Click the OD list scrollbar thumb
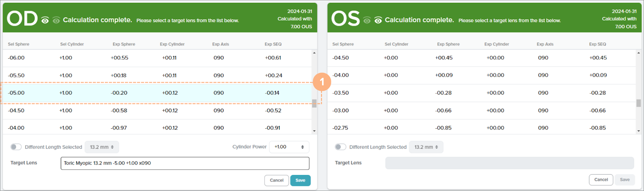This screenshot has height=191, width=644. pyautogui.click(x=314, y=104)
